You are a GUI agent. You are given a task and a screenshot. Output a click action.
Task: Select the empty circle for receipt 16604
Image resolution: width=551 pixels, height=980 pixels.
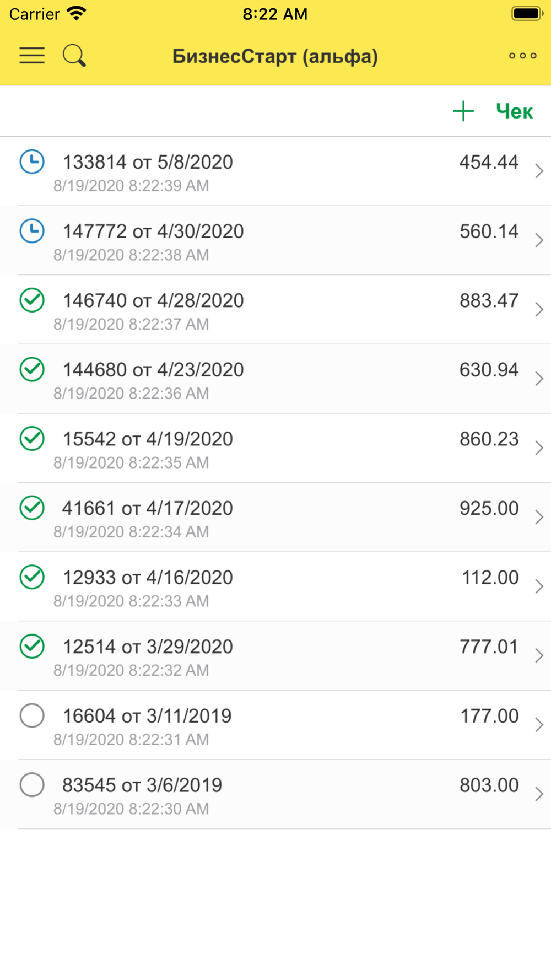tap(32, 715)
